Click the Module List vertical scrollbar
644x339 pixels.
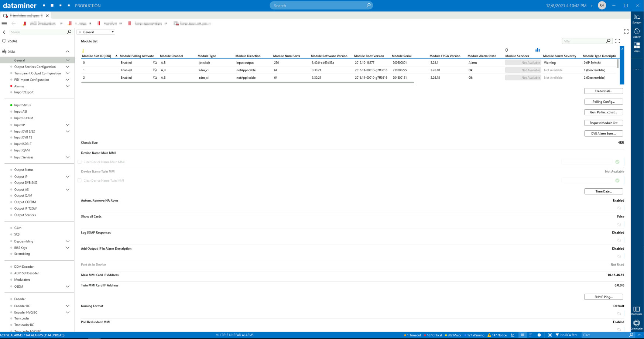618,64
